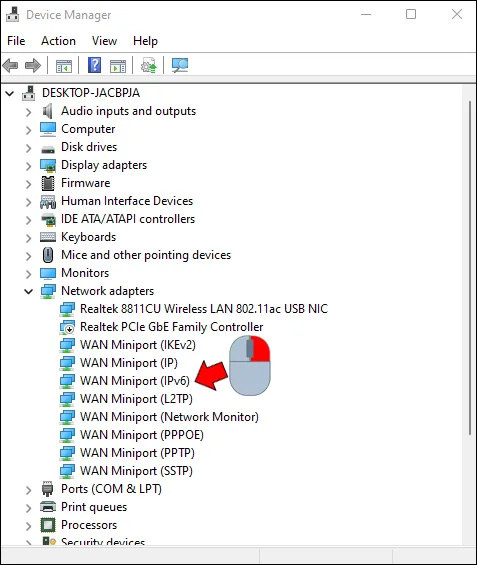Image resolution: width=477 pixels, height=565 pixels.
Task: Click the Back arrow toolbar icon
Action: pos(10,66)
